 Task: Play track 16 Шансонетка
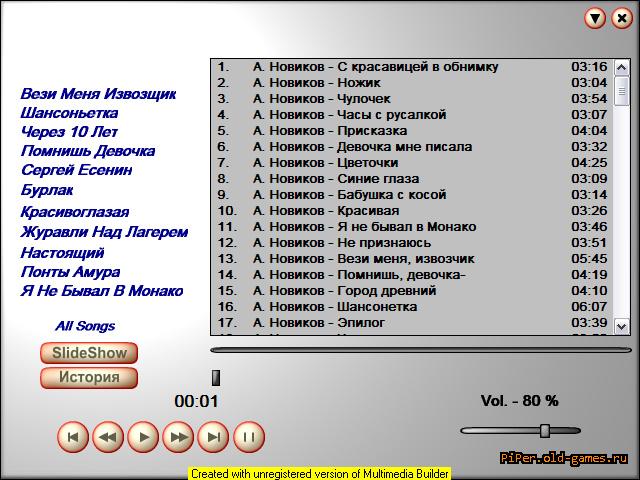(412, 307)
